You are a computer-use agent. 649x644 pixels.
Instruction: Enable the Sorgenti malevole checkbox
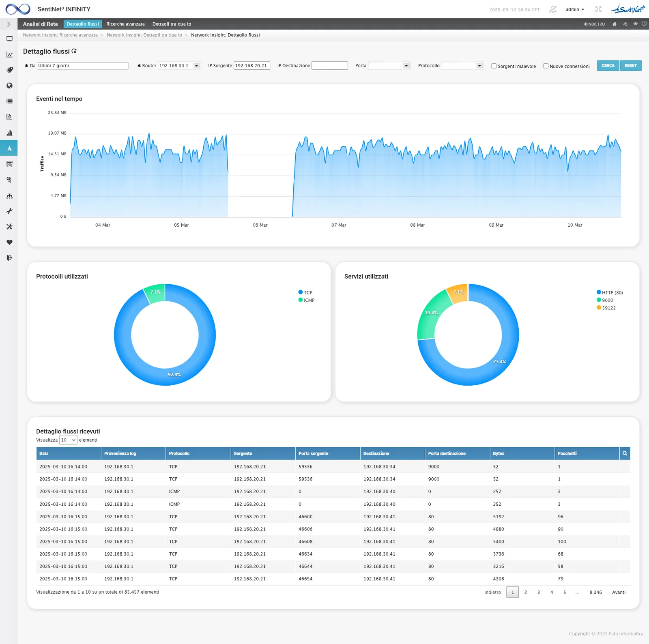pyautogui.click(x=494, y=66)
